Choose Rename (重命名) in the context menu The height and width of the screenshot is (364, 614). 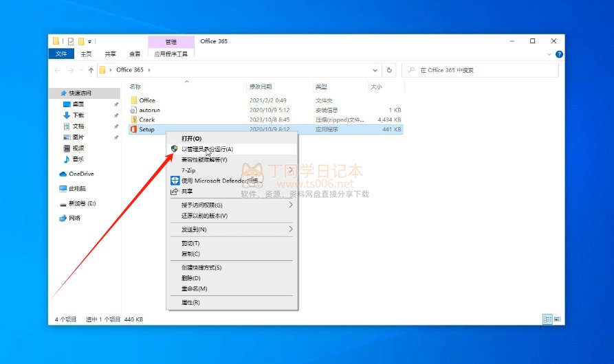[232, 288]
